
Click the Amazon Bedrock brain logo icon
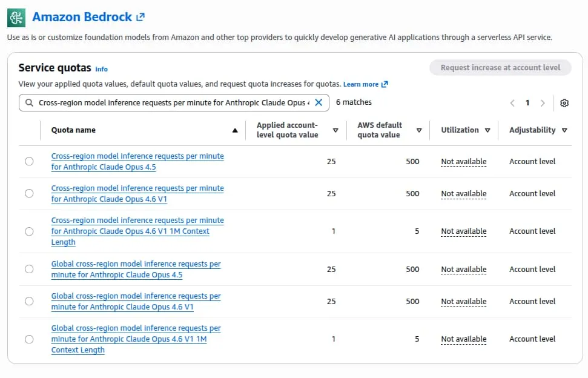(x=16, y=18)
